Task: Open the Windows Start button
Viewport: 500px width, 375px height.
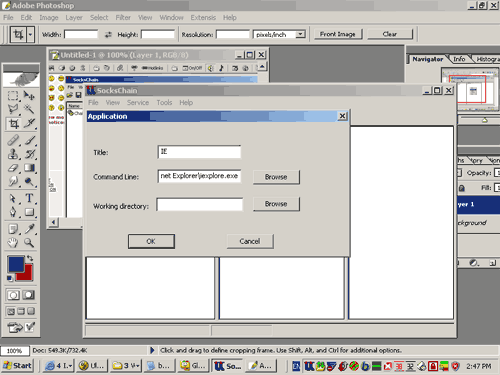Action: 17,366
